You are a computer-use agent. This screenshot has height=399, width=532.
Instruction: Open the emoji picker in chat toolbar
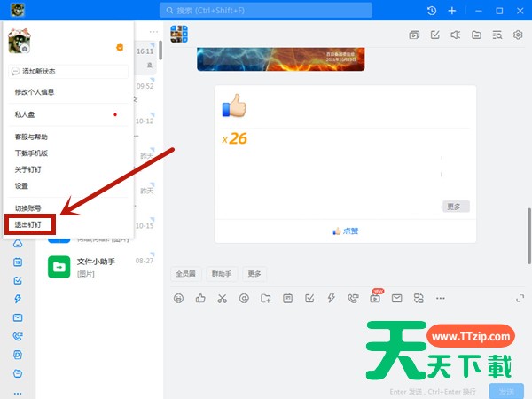coord(178,298)
